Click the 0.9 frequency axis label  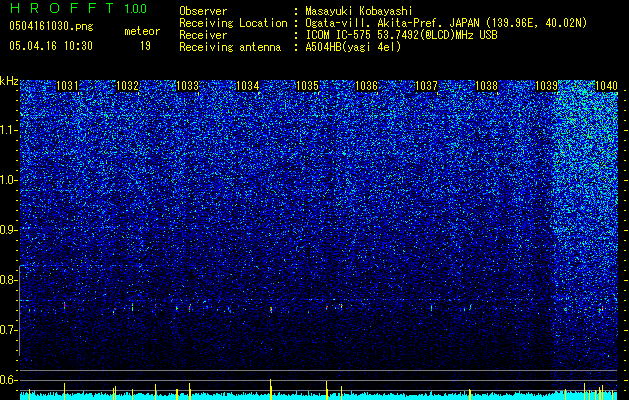9,230
